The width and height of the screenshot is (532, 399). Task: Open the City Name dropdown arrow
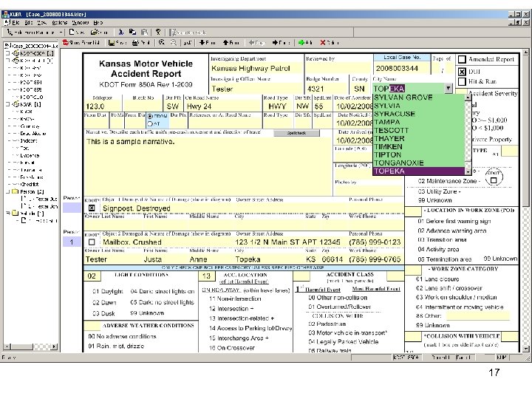click(x=448, y=88)
